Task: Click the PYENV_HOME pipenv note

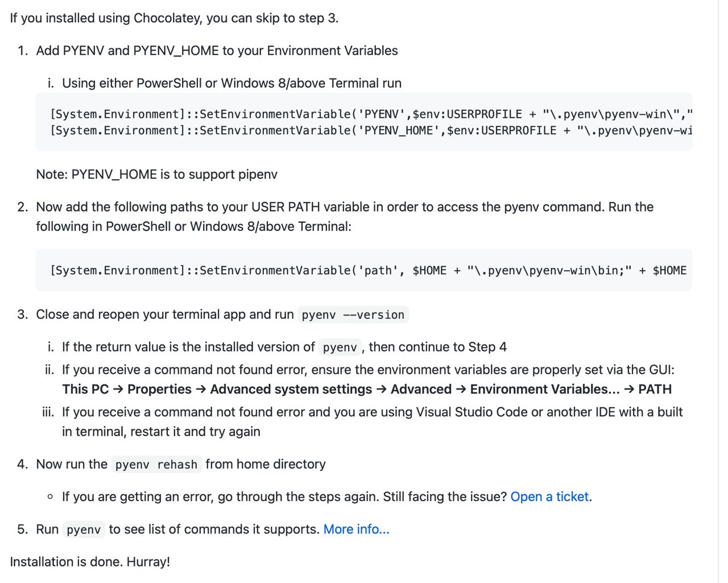Action: point(156,174)
